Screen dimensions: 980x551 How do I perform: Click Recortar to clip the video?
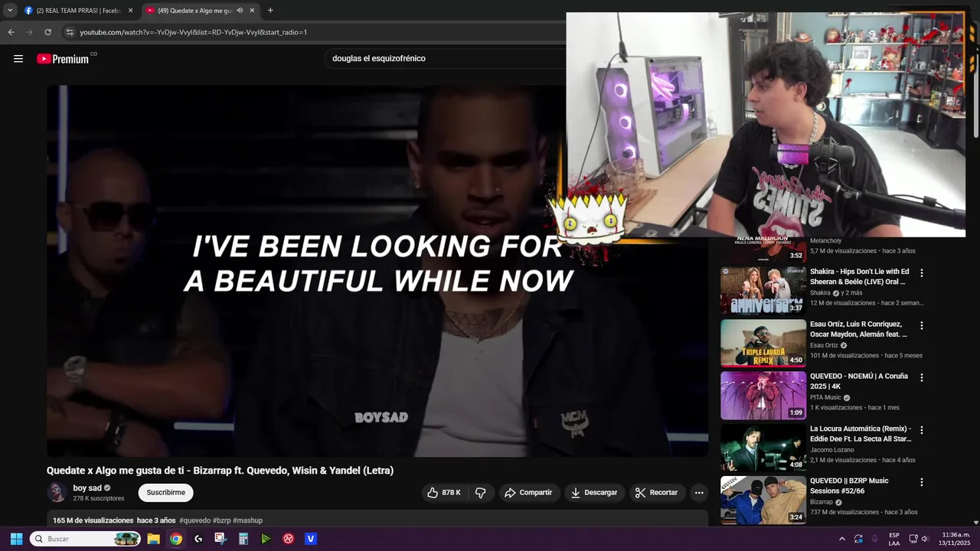click(x=657, y=493)
